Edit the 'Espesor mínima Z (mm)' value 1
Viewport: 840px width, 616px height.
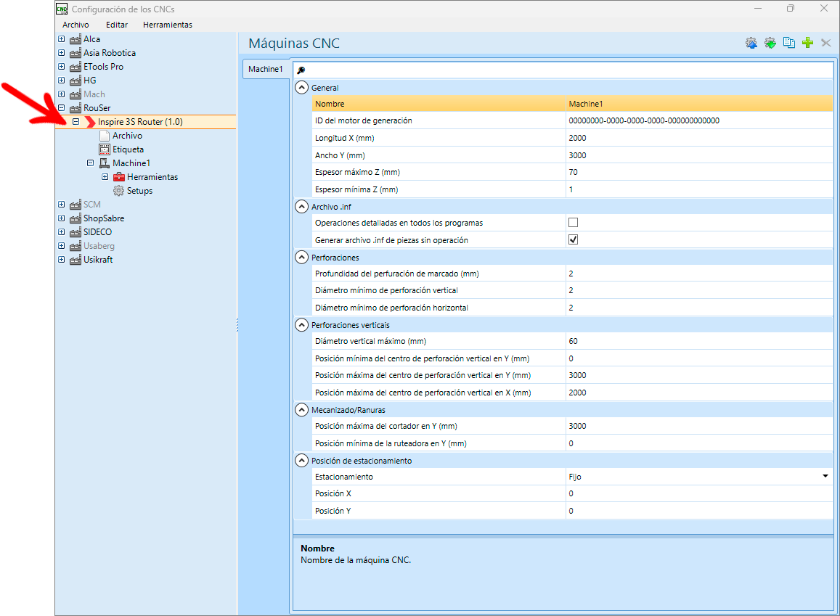point(699,189)
